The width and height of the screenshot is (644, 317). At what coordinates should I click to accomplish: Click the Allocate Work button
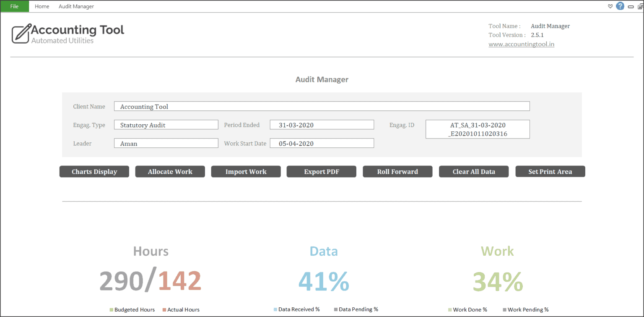(170, 171)
